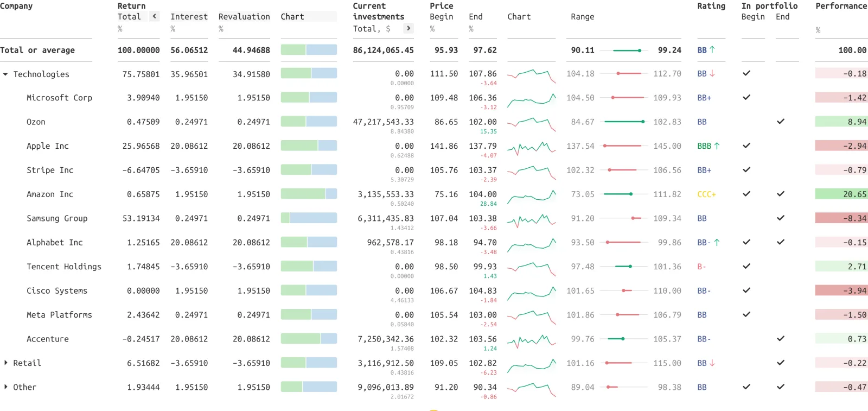Image resolution: width=868 pixels, height=411 pixels.
Task: Click the 115.00 range maximum for Retail
Action: [667, 363]
